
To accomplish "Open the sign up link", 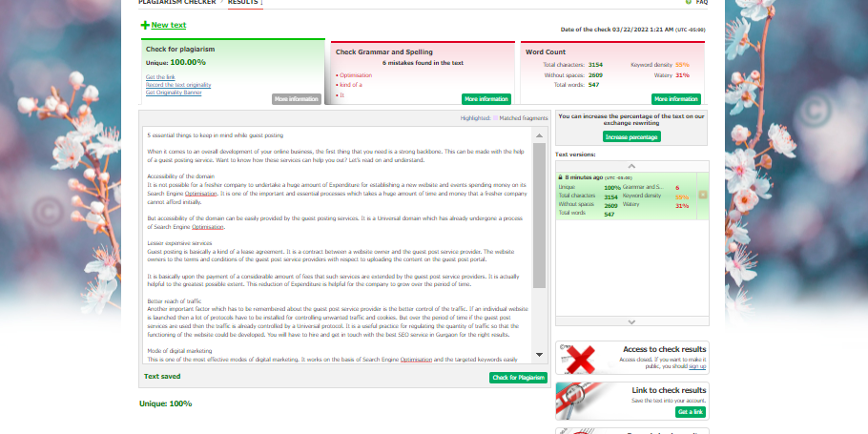I will coord(697,366).
